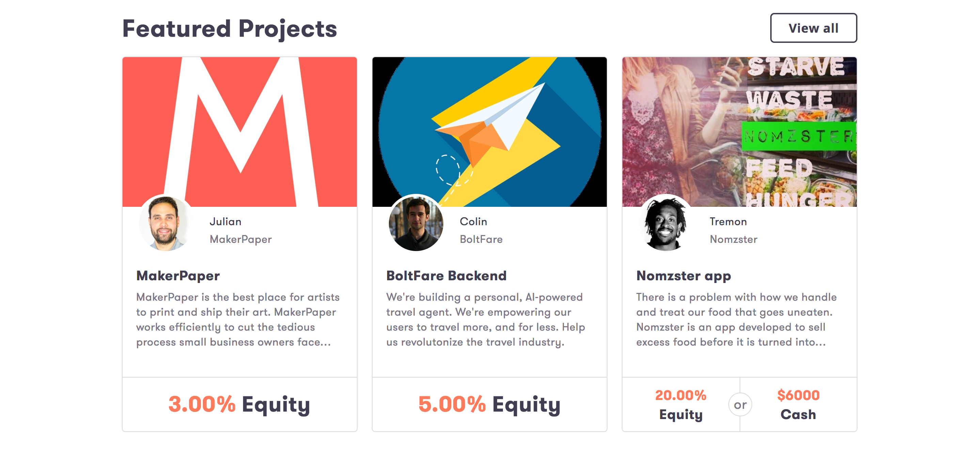Choose the $6000 Cash option

pyautogui.click(x=798, y=404)
